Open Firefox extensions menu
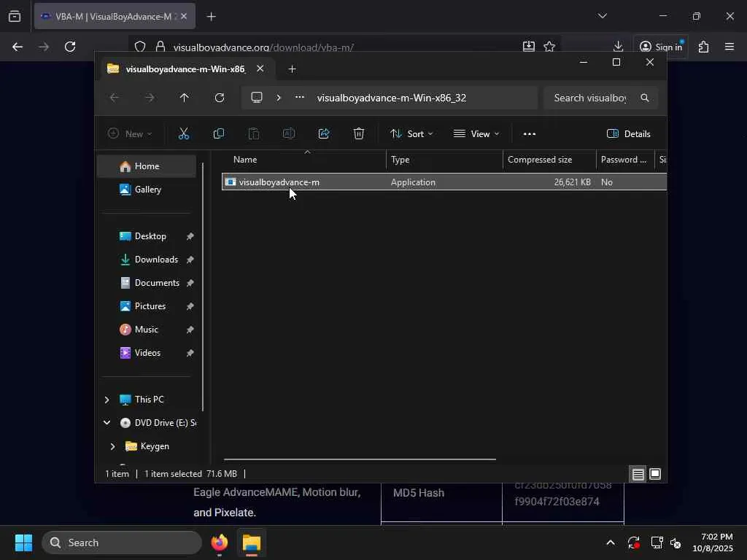The image size is (747, 560). tap(704, 47)
